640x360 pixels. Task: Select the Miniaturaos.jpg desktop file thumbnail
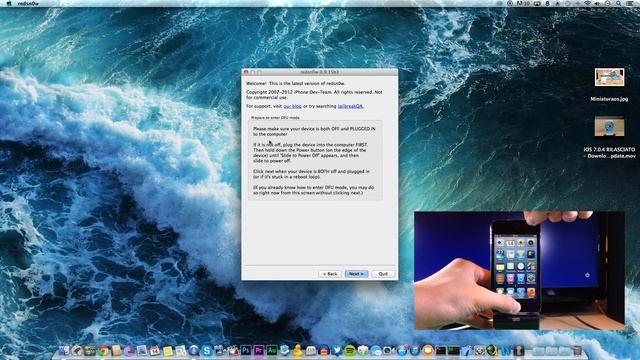(609, 77)
